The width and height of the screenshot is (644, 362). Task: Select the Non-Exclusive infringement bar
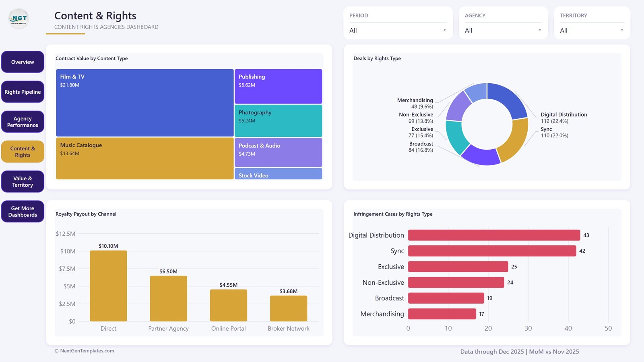click(x=456, y=282)
